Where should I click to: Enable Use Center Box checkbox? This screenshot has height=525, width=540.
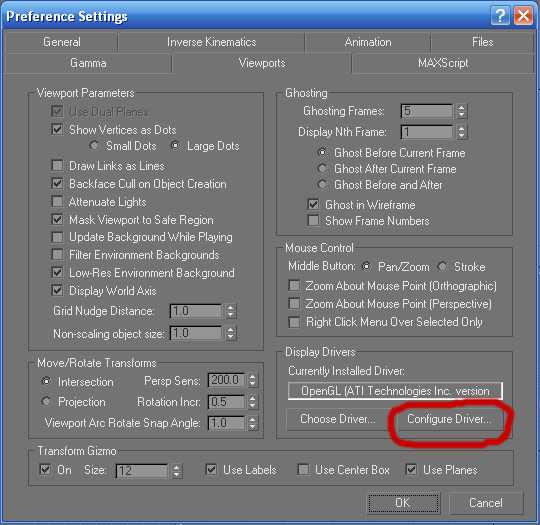click(303, 470)
